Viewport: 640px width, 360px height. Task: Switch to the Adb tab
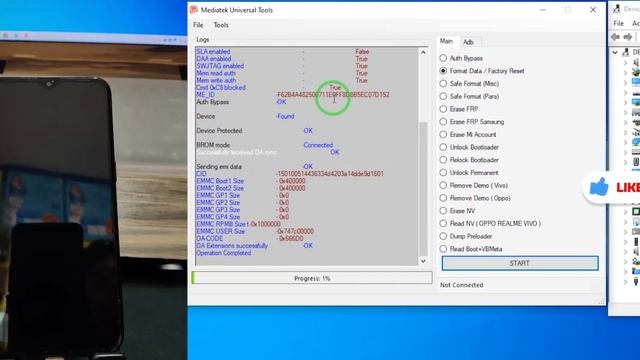pyautogui.click(x=468, y=42)
